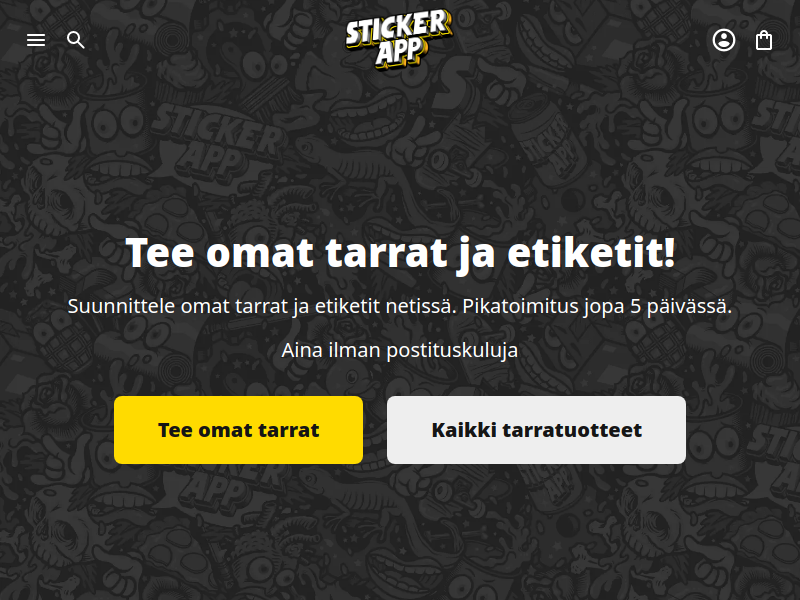Begin designing stickers with the yellow call-to-action
The image size is (800, 600).
[x=238, y=430]
